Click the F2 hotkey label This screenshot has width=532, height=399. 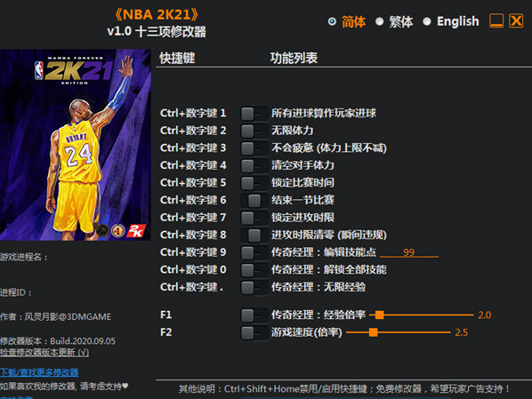(x=165, y=332)
